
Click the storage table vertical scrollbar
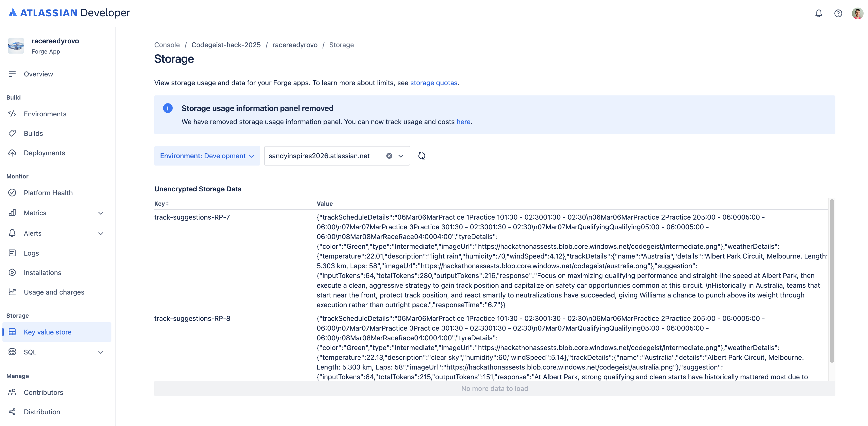[832, 280]
